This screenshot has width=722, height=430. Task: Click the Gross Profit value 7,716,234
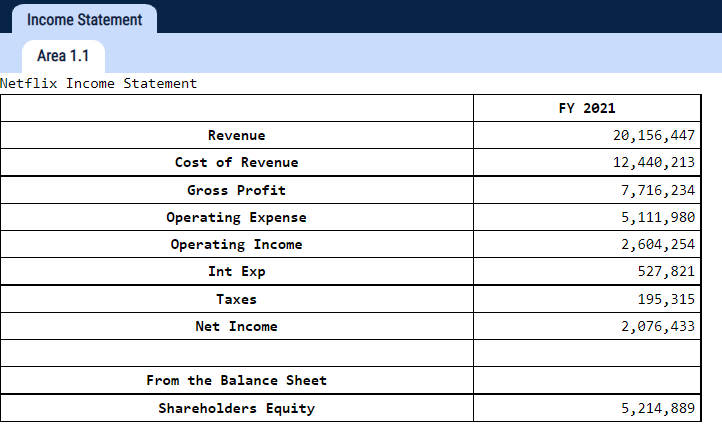point(658,190)
